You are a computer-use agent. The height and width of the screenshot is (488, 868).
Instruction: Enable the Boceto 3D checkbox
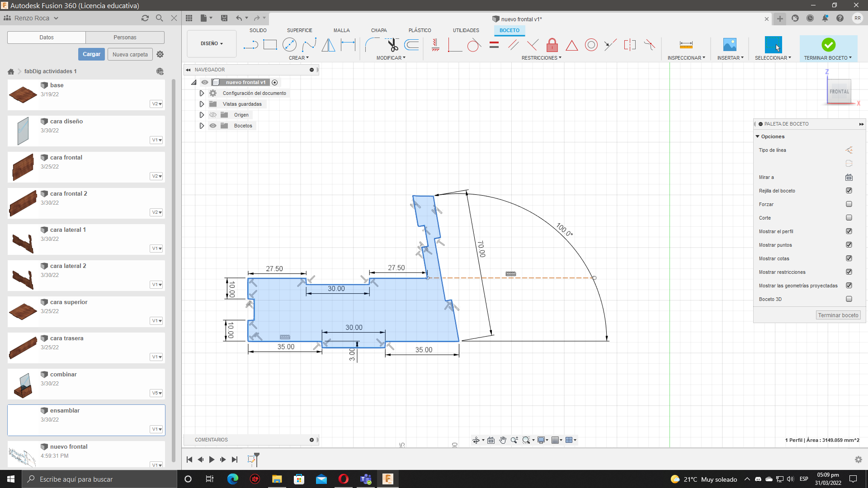point(849,299)
